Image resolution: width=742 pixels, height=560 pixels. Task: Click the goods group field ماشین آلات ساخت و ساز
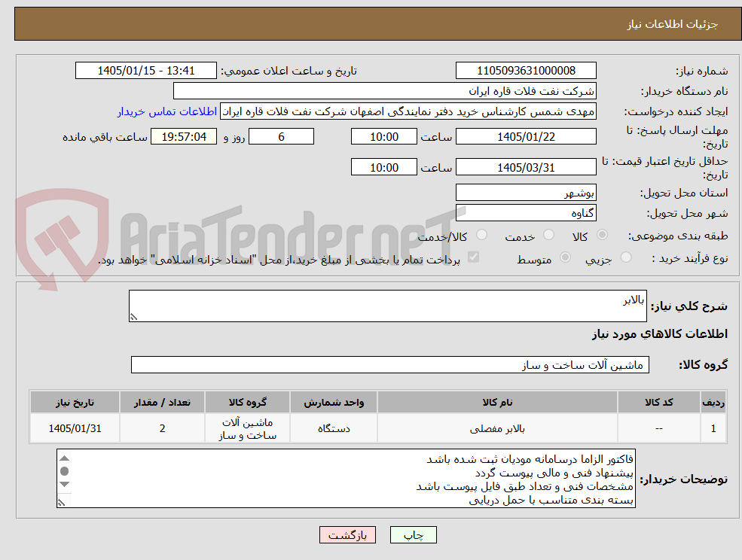390,365
